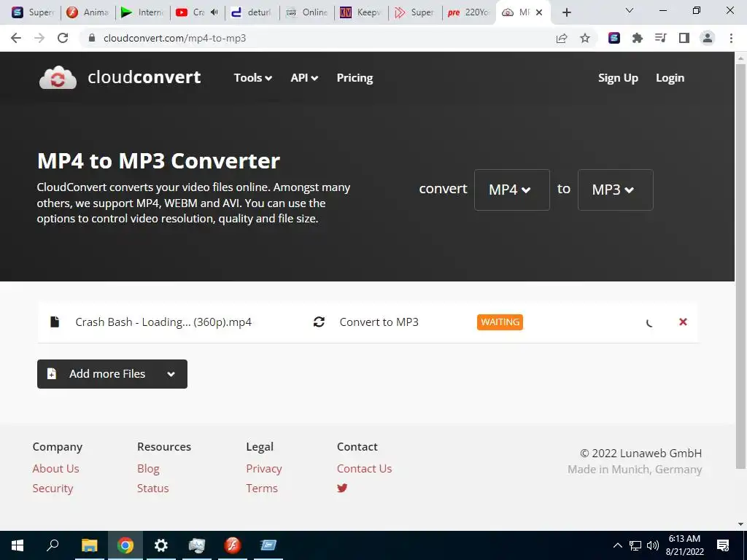Image resolution: width=747 pixels, height=560 pixels.
Task: Click the Login link
Action: pyautogui.click(x=670, y=77)
